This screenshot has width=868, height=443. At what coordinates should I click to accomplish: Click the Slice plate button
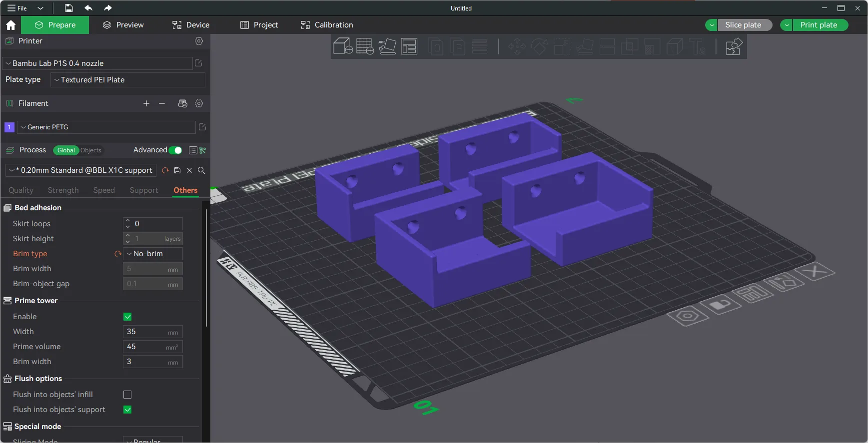tap(743, 25)
